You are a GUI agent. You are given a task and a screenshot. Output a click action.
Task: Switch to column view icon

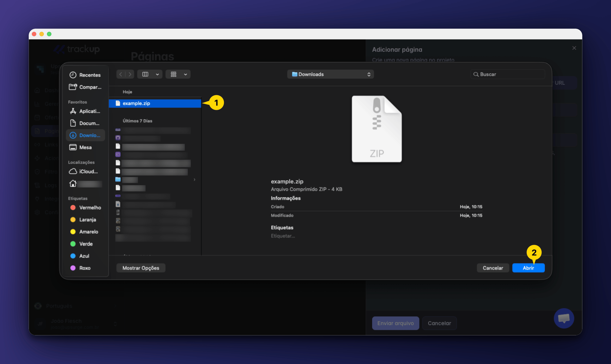[145, 74]
